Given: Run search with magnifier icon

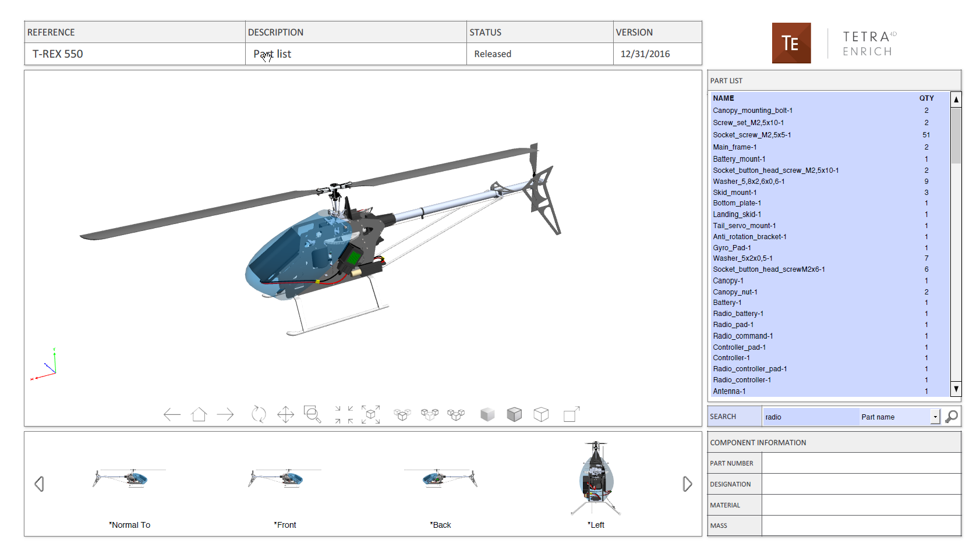Looking at the screenshot, I should click(x=951, y=417).
